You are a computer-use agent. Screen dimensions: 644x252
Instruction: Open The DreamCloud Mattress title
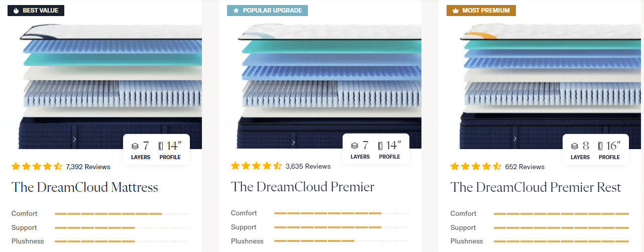point(85,188)
